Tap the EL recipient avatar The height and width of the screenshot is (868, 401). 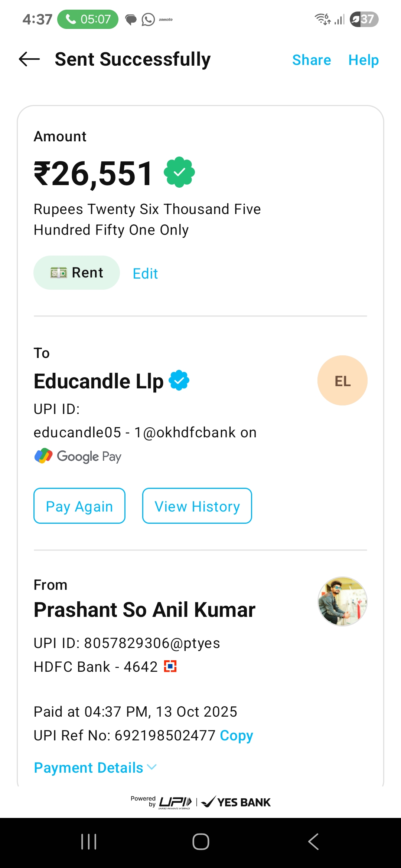pos(342,381)
